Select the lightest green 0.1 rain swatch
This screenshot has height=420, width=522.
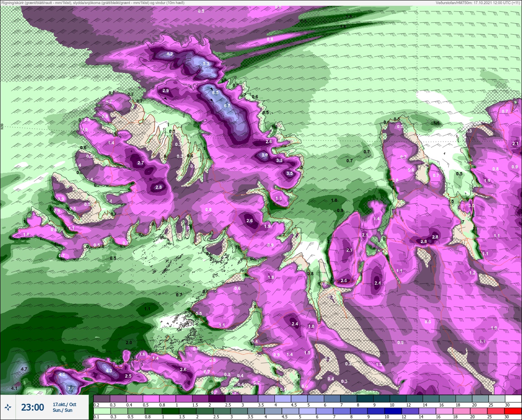pos(102,410)
